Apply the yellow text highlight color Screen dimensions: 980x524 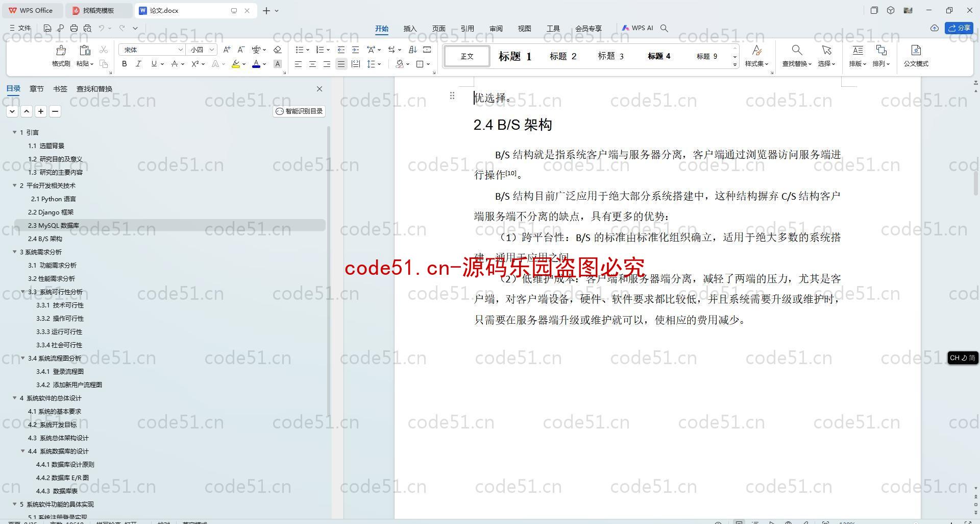coord(235,64)
